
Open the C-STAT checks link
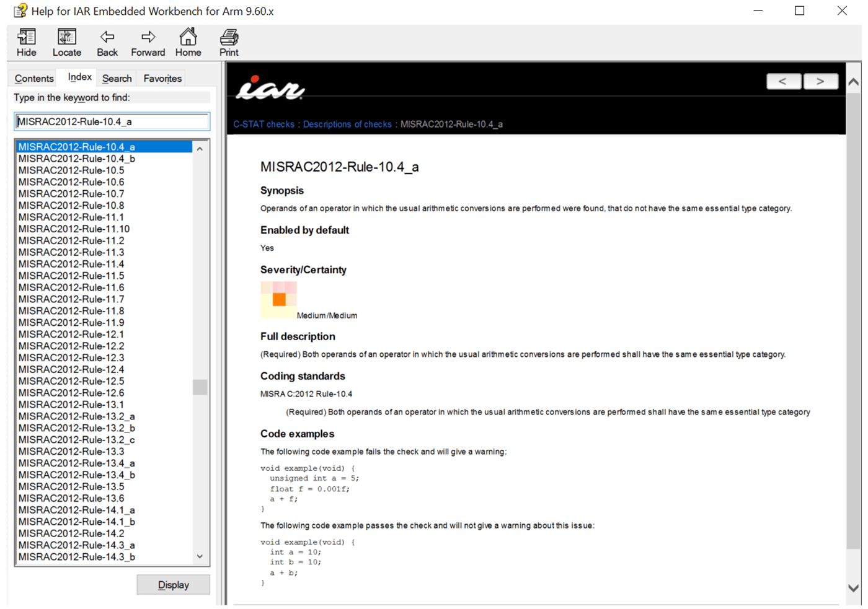click(x=263, y=124)
